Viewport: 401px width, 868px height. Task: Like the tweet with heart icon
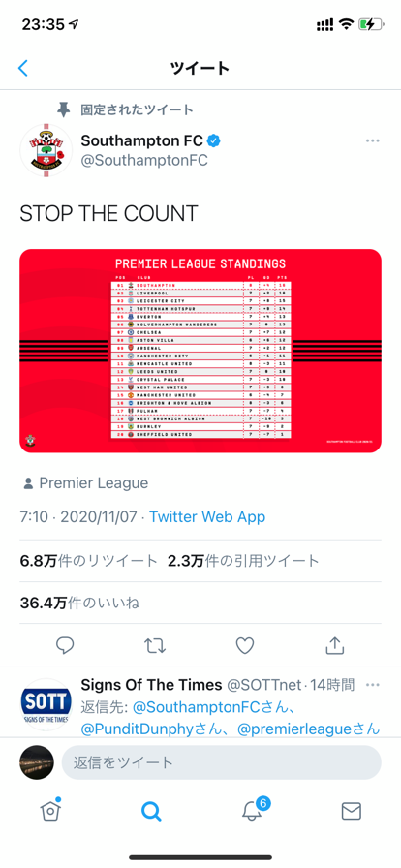pyautogui.click(x=245, y=645)
